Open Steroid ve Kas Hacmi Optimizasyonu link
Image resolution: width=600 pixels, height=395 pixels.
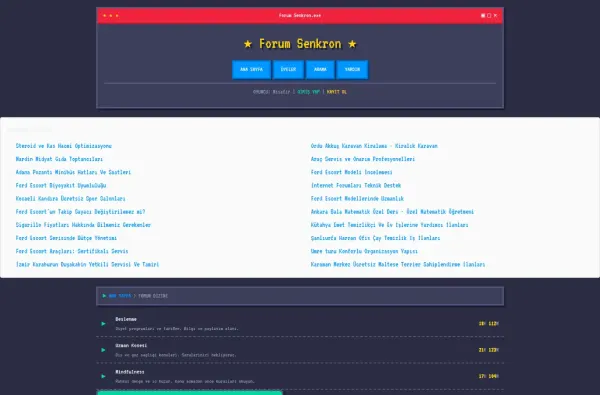(x=64, y=146)
